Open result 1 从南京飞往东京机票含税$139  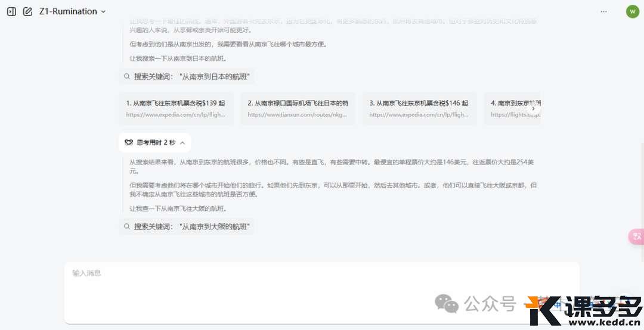pos(176,109)
